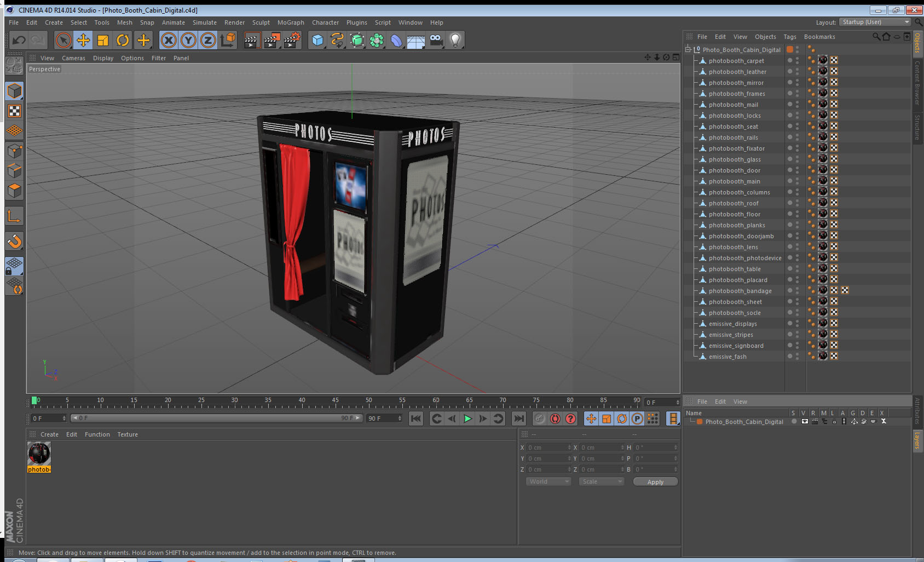
Task: Open the Array modeling objects icon
Action: 377,40
